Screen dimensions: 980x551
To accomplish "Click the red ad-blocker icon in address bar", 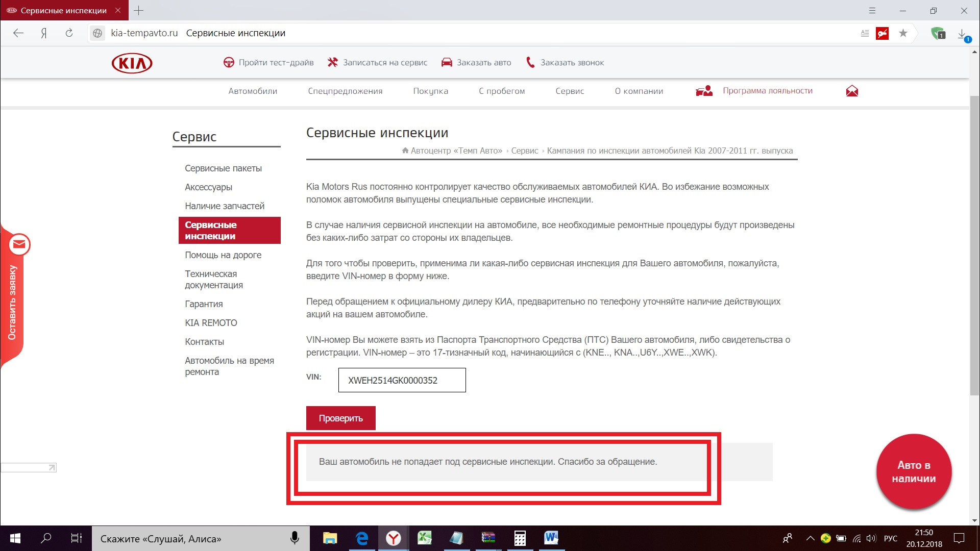I will click(883, 33).
